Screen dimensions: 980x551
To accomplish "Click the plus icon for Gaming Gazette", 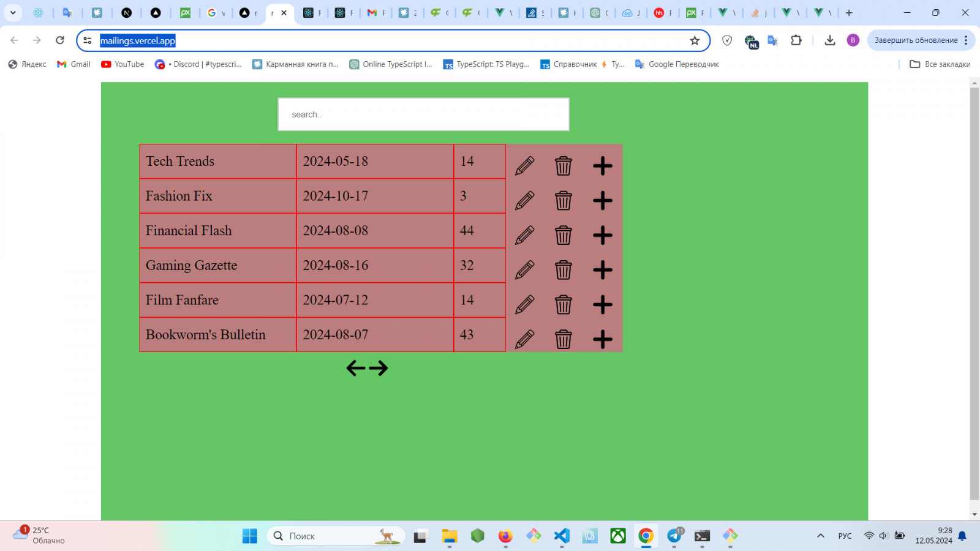I will coord(603,269).
